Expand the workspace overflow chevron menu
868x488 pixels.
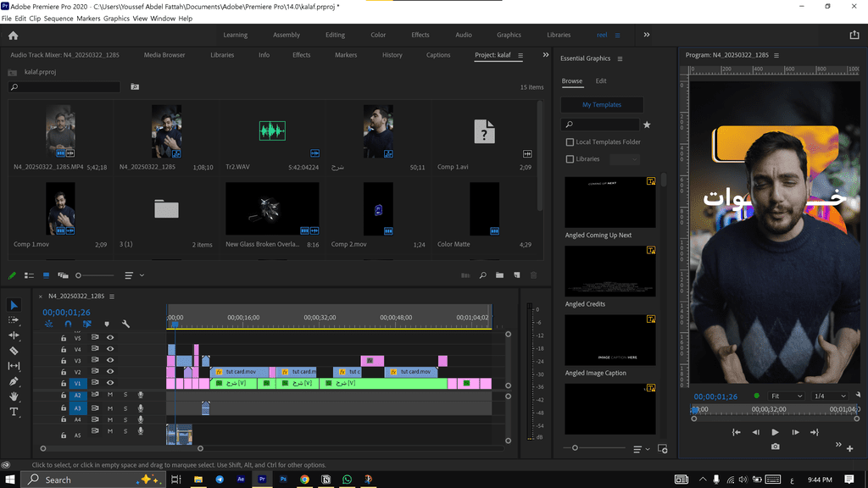click(x=647, y=35)
